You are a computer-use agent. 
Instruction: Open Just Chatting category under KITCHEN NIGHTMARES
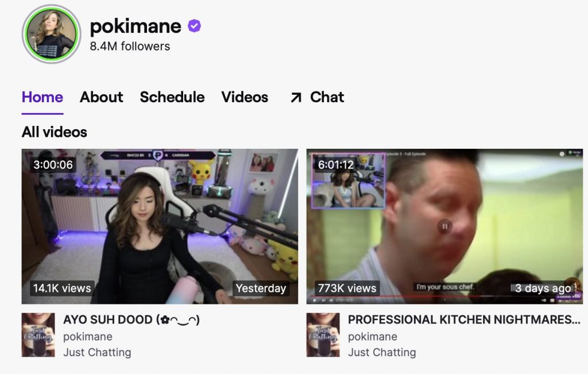tap(382, 352)
